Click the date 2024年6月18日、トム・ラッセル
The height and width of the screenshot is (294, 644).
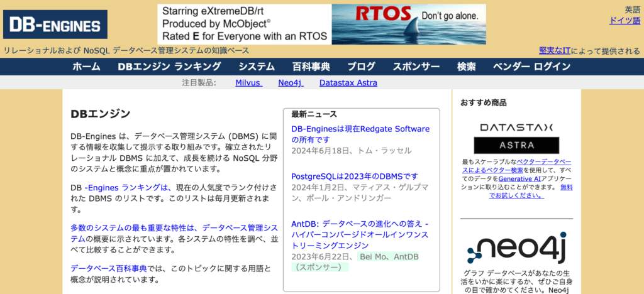[x=351, y=151]
